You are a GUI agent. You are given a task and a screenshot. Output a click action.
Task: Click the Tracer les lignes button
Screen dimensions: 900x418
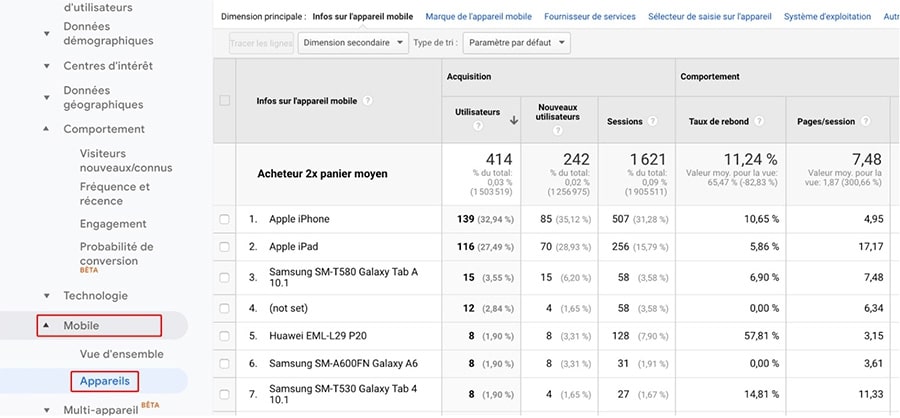coord(261,43)
